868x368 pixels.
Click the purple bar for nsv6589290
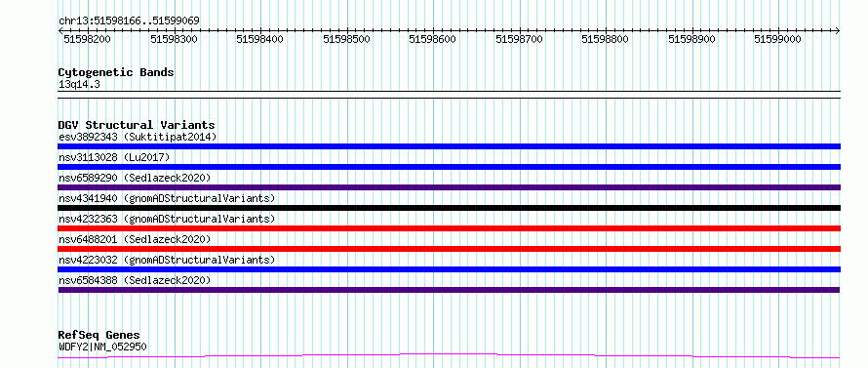pyautogui.click(x=449, y=187)
